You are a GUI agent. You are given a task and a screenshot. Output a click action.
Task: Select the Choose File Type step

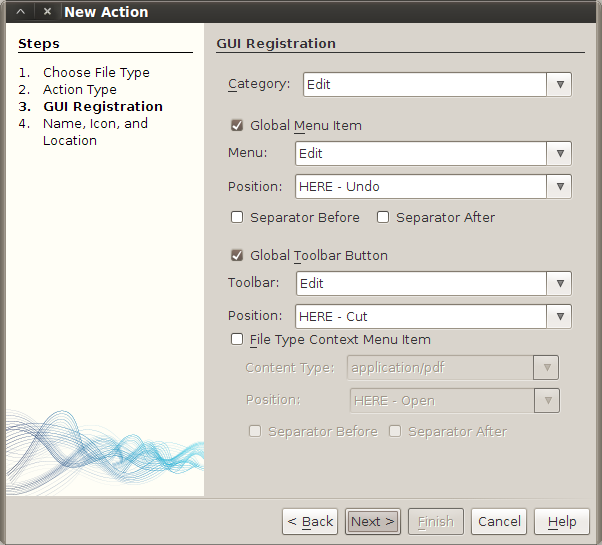point(96,72)
